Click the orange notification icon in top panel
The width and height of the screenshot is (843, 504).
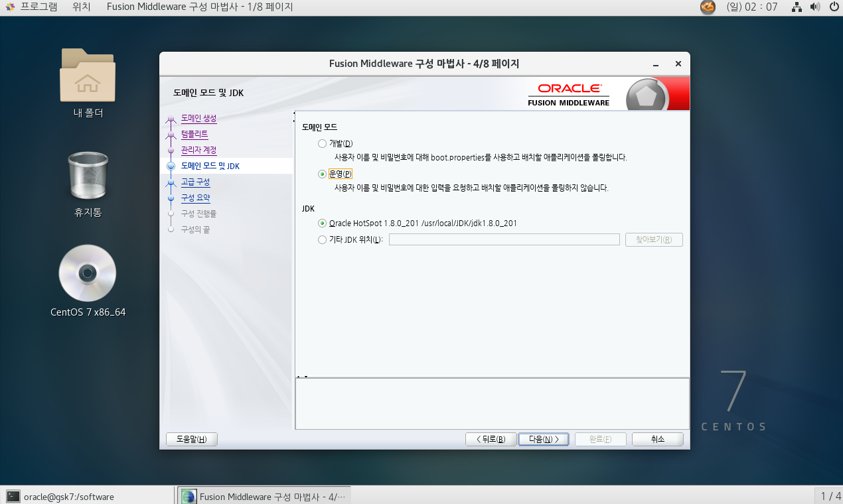pos(708,7)
